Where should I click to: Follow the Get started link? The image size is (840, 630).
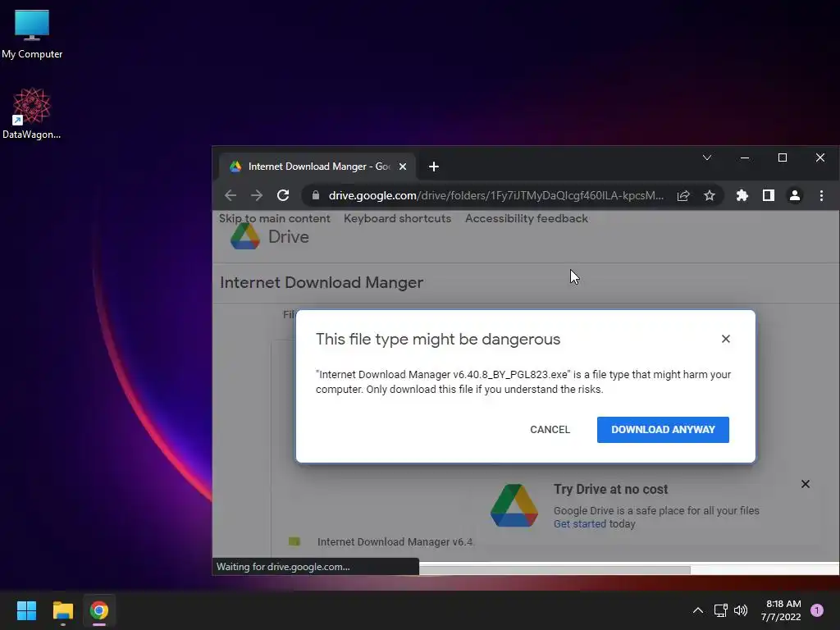click(x=580, y=524)
